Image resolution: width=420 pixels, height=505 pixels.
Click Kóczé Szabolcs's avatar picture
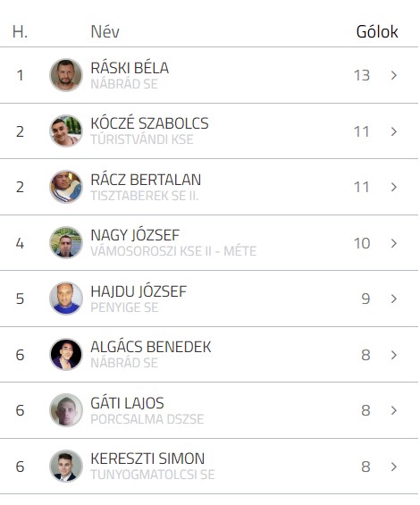click(x=66, y=131)
